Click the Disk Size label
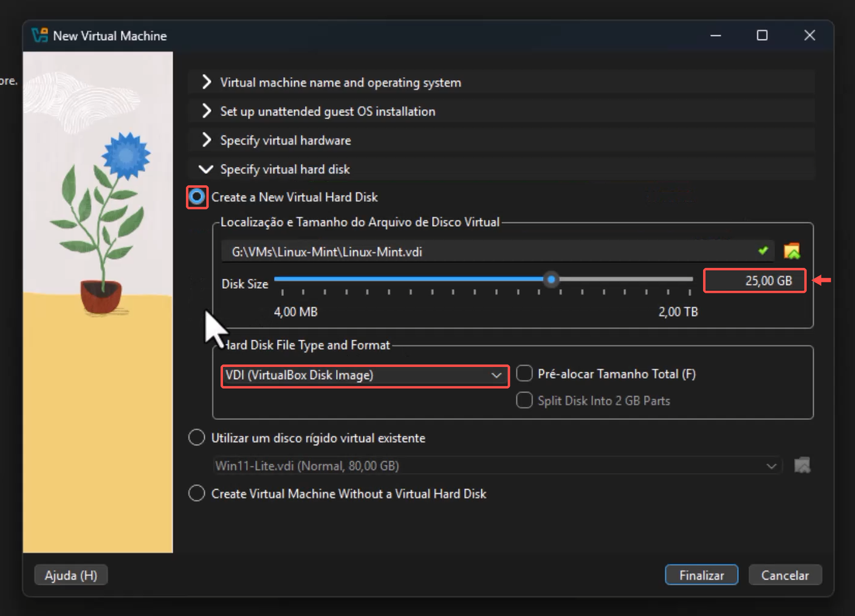 tap(245, 284)
